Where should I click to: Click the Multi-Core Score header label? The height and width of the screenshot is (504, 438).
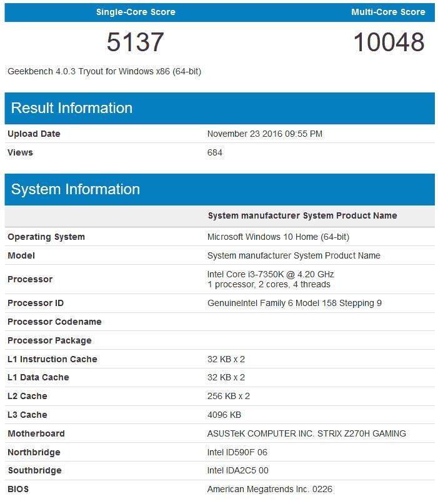pyautogui.click(x=388, y=12)
